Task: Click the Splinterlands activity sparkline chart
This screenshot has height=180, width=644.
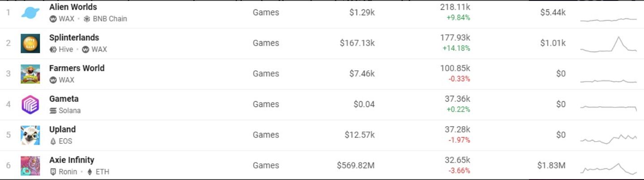Action: [x=608, y=45]
